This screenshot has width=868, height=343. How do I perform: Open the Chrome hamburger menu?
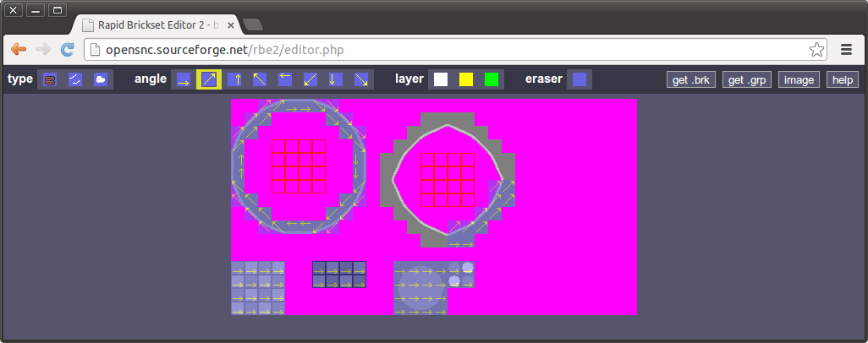click(x=846, y=50)
